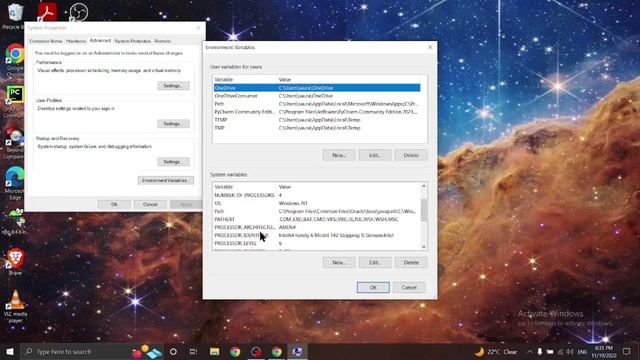The width and height of the screenshot is (640, 360).
Task: Show hidden system tray icons
Action: click(529, 351)
